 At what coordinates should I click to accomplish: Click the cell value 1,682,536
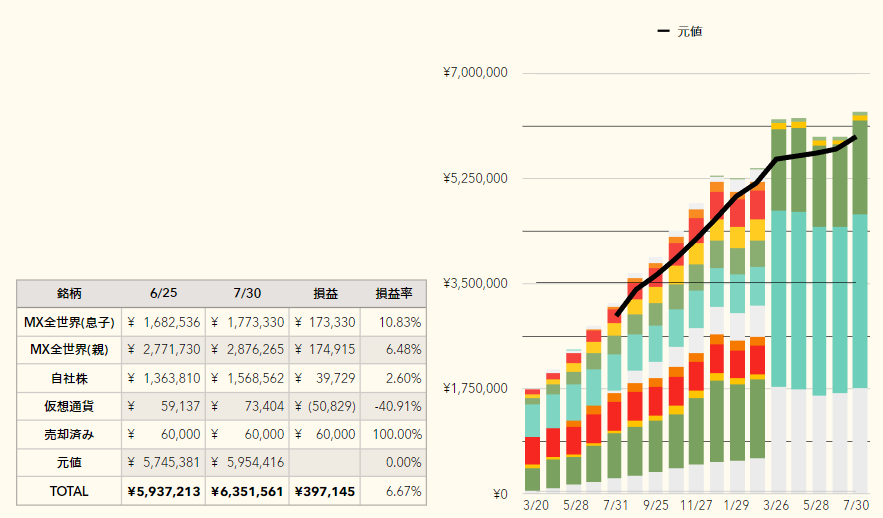[163, 322]
